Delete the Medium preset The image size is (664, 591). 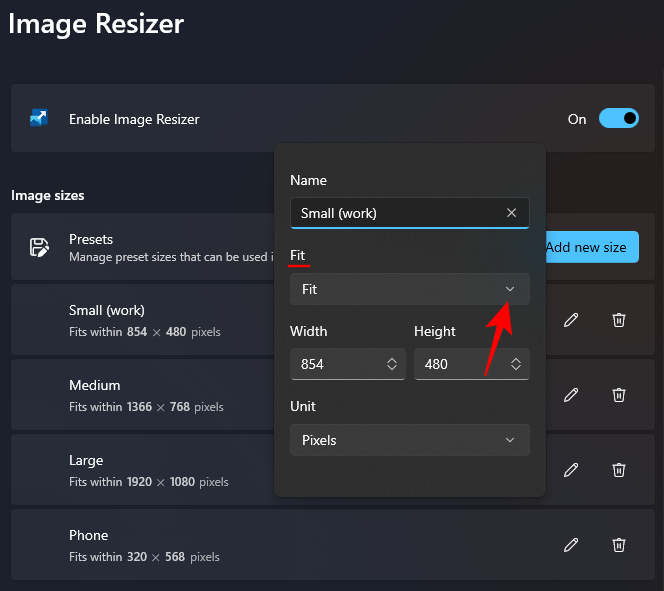[x=619, y=395]
